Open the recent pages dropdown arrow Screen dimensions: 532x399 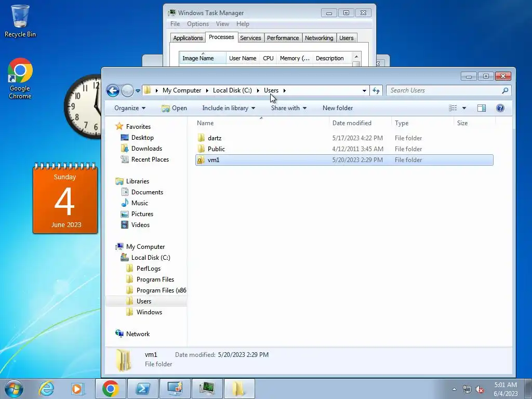(138, 90)
